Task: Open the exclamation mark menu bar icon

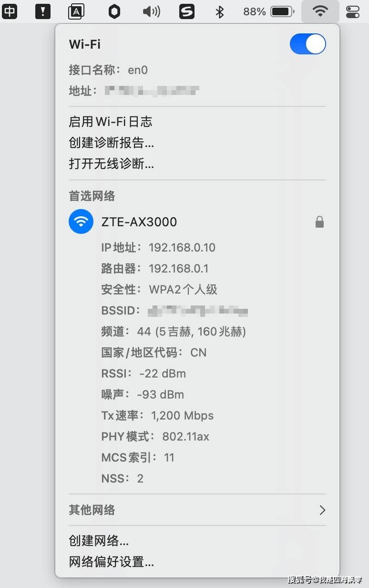Action: (x=43, y=11)
